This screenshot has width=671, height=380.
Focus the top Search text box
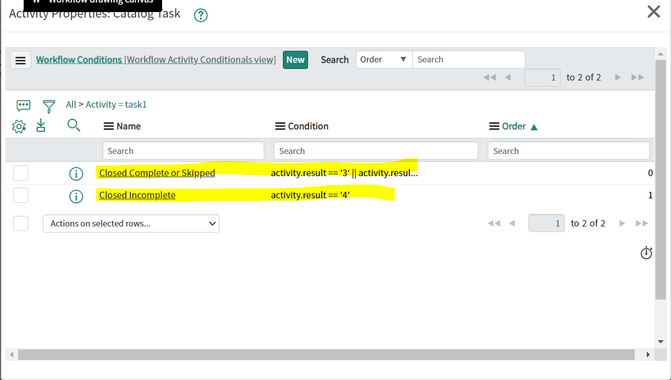tap(469, 59)
